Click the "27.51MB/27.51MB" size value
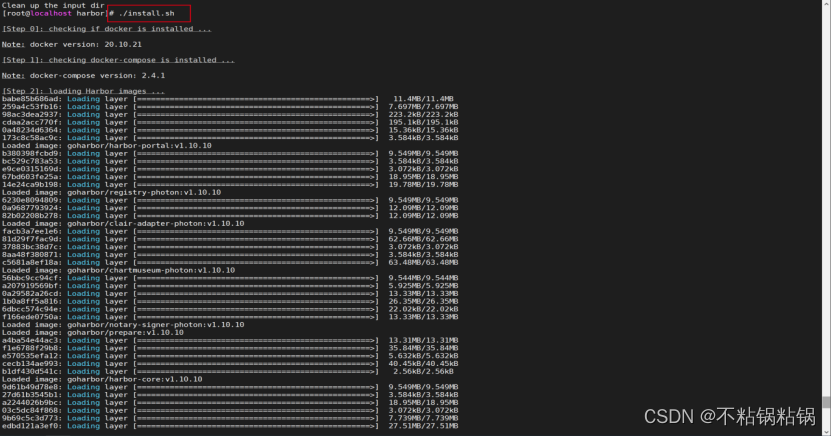Image resolution: width=831 pixels, height=436 pixels. [423, 426]
